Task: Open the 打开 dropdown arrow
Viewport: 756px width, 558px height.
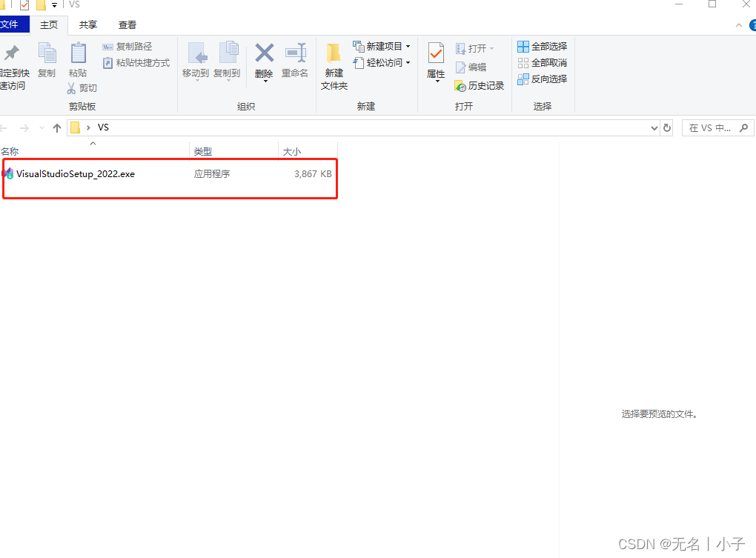Action: pyautogui.click(x=492, y=49)
